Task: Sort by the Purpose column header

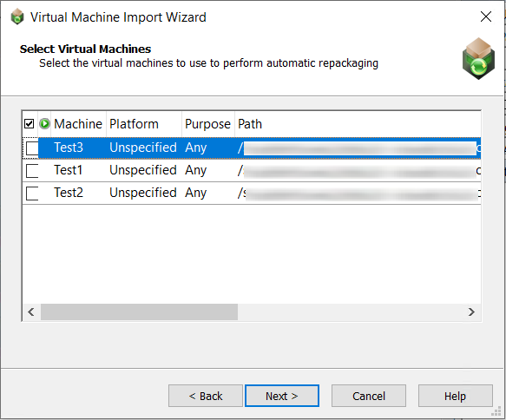Action: (x=208, y=124)
